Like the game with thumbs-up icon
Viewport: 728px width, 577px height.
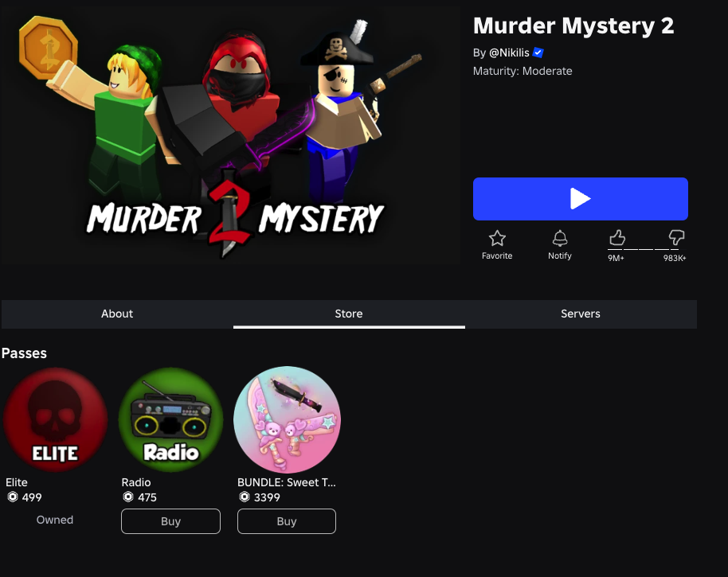tap(617, 237)
